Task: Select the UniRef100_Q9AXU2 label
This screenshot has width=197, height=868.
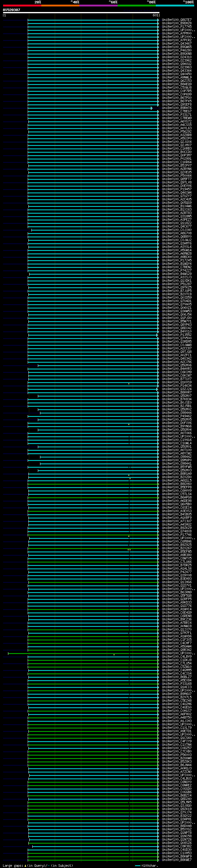Action: point(177,64)
